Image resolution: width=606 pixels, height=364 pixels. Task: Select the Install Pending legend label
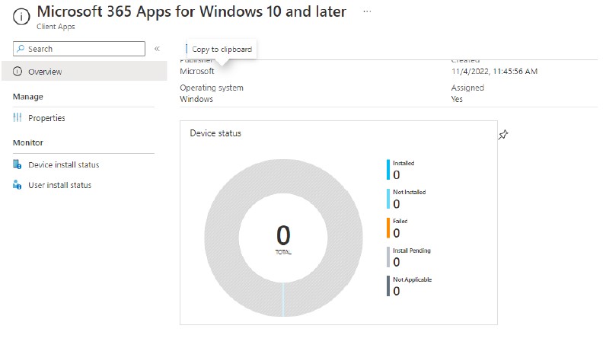[x=412, y=251]
